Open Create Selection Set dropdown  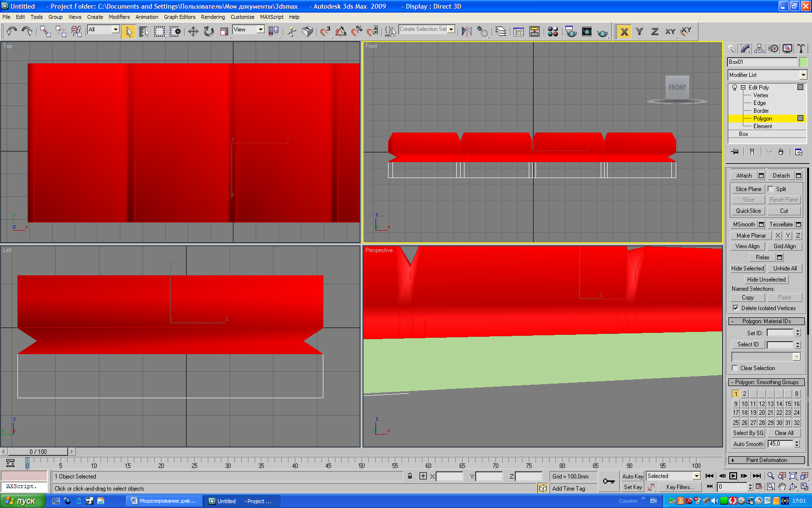451,30
